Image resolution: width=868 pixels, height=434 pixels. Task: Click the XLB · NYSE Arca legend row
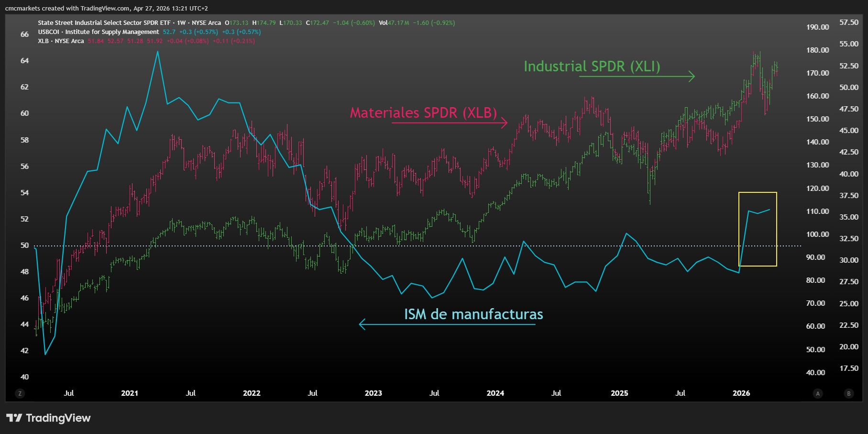(60, 41)
